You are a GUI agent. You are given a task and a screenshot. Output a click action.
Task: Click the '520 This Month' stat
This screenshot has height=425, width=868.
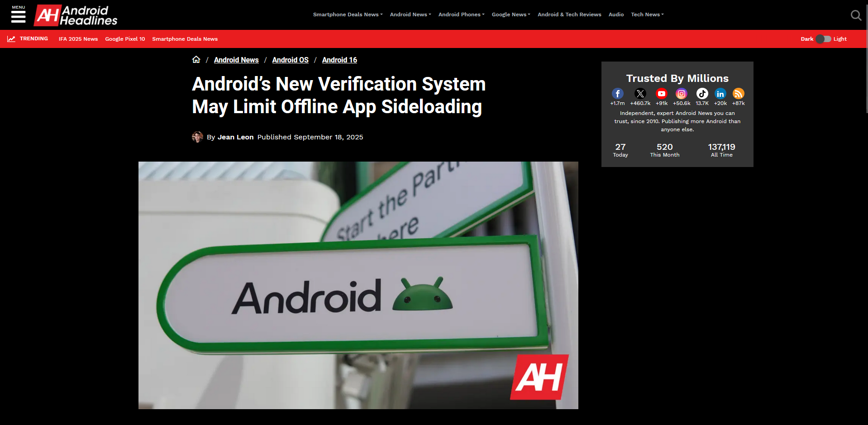pos(664,150)
